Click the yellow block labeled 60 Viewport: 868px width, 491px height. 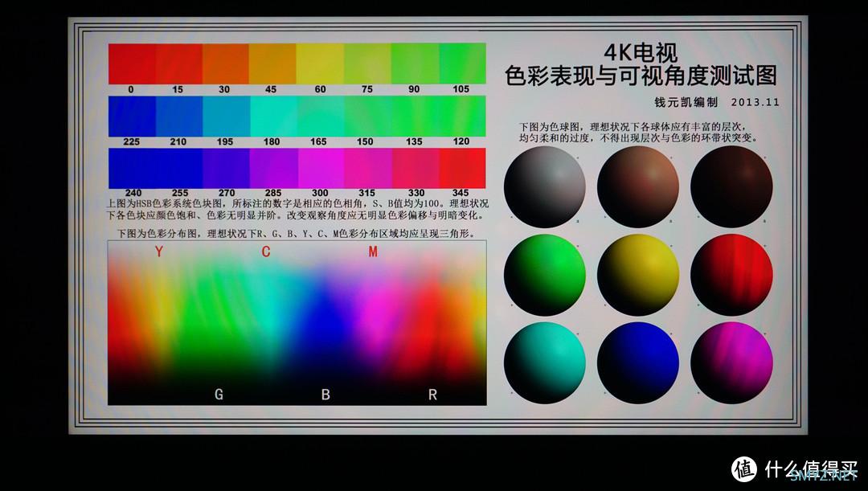tap(320, 64)
